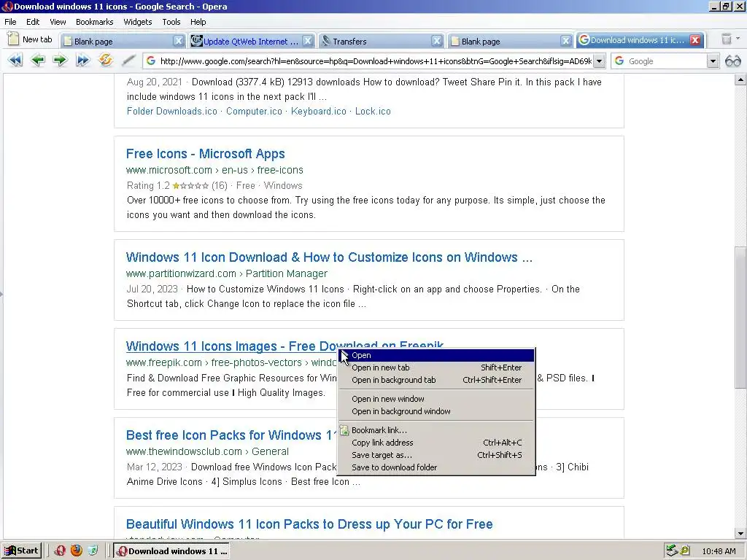Open the Folder Downloads.ico link
Screen dimensions: 747x560
point(171,111)
